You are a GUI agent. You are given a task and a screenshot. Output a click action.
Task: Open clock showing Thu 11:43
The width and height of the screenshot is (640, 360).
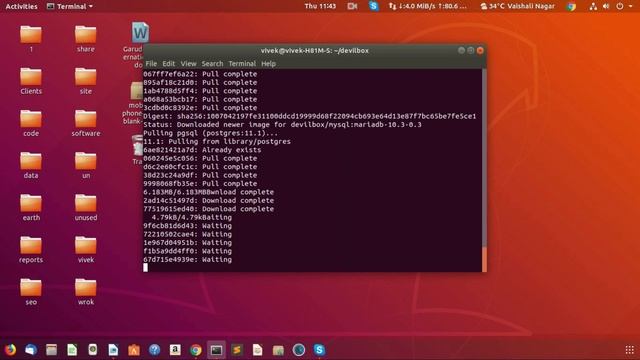(320, 6)
